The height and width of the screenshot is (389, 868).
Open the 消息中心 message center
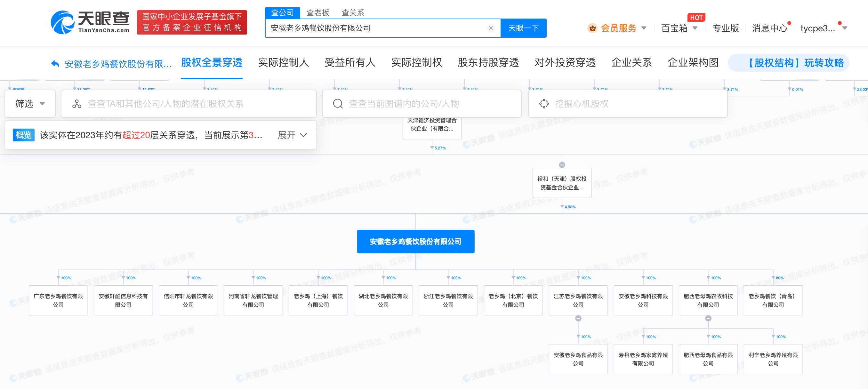[770, 28]
